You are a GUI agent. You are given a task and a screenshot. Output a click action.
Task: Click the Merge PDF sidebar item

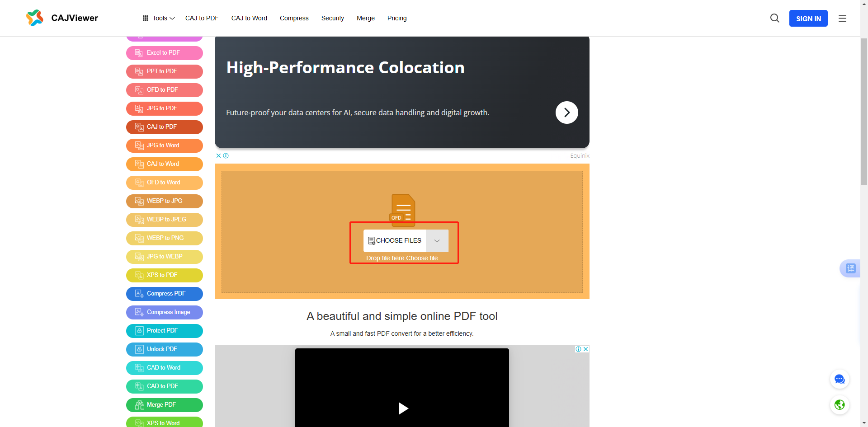[x=165, y=405]
